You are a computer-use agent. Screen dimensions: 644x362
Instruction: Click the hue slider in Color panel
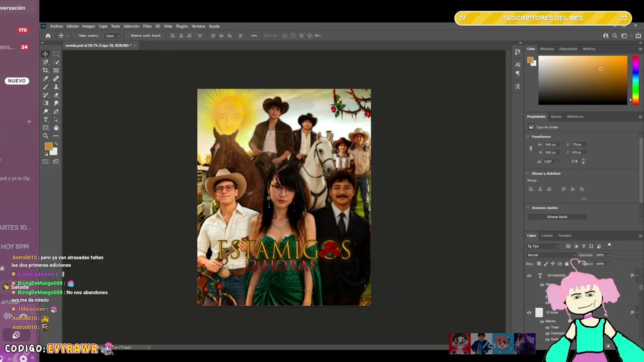[x=635, y=80]
